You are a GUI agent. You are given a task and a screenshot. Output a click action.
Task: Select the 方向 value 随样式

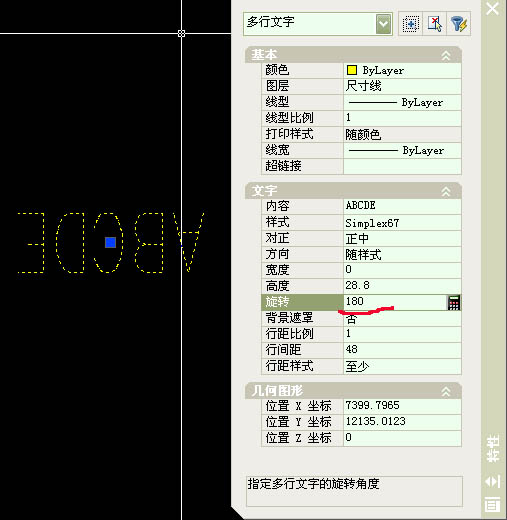tap(402, 254)
